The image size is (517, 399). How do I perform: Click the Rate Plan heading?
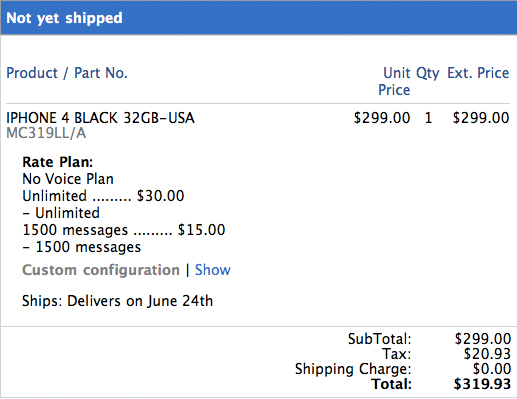click(x=58, y=162)
